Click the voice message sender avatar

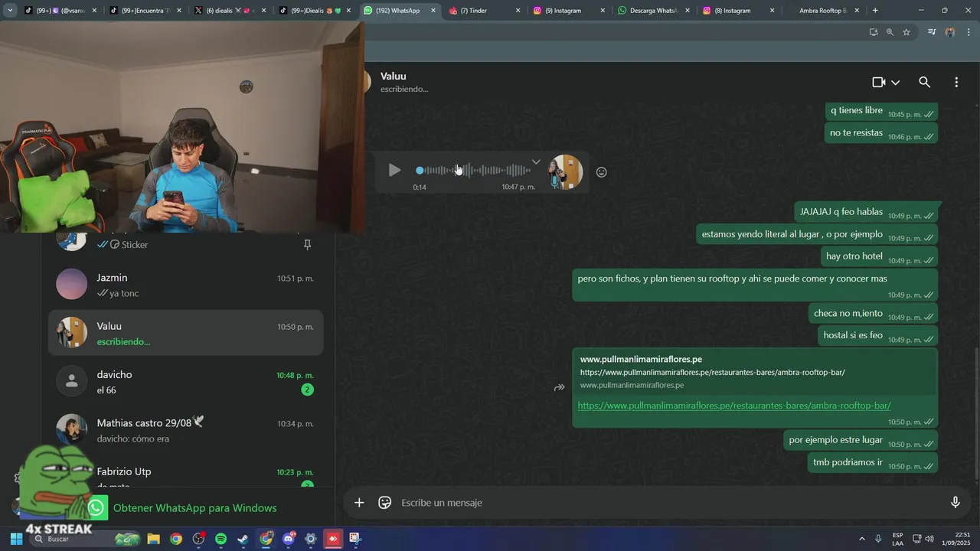pyautogui.click(x=566, y=172)
